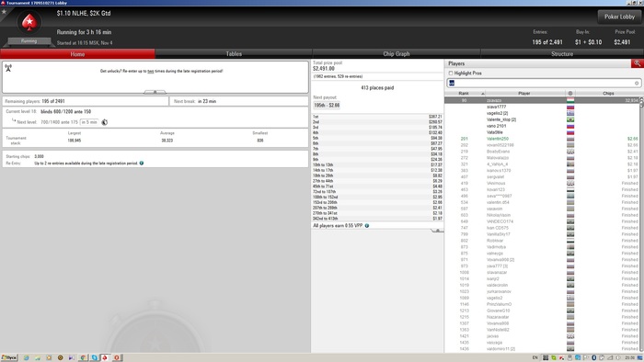Click the country globe column header icon
644x362 pixels.
coord(570,94)
